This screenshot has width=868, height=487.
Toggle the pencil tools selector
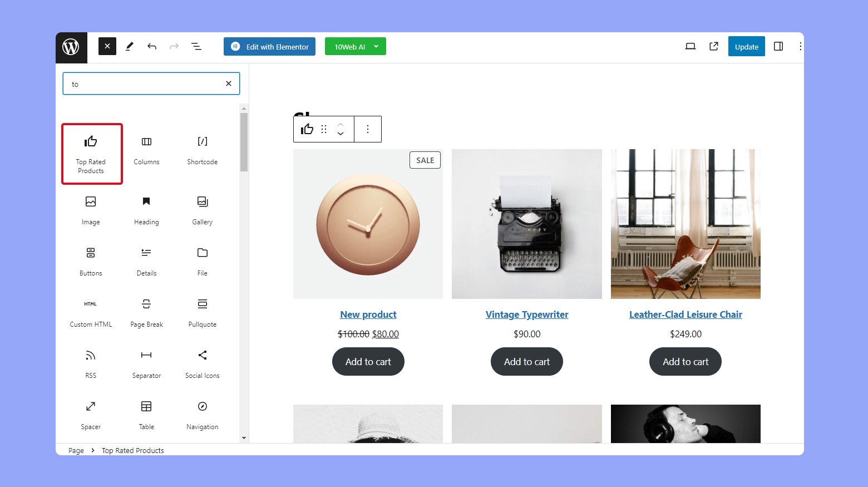[x=130, y=47]
